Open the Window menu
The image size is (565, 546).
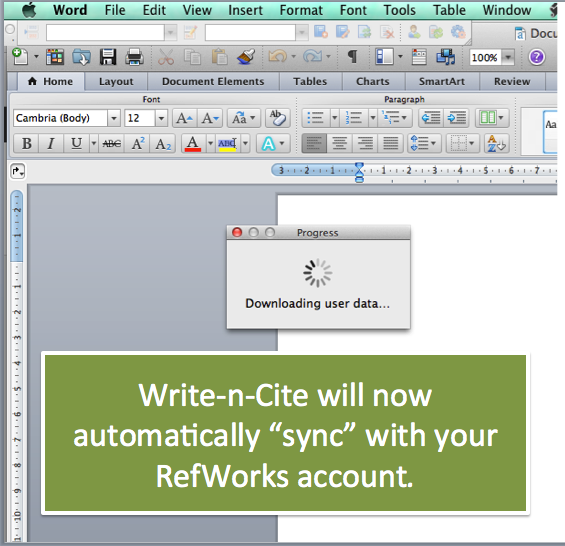coord(507,10)
